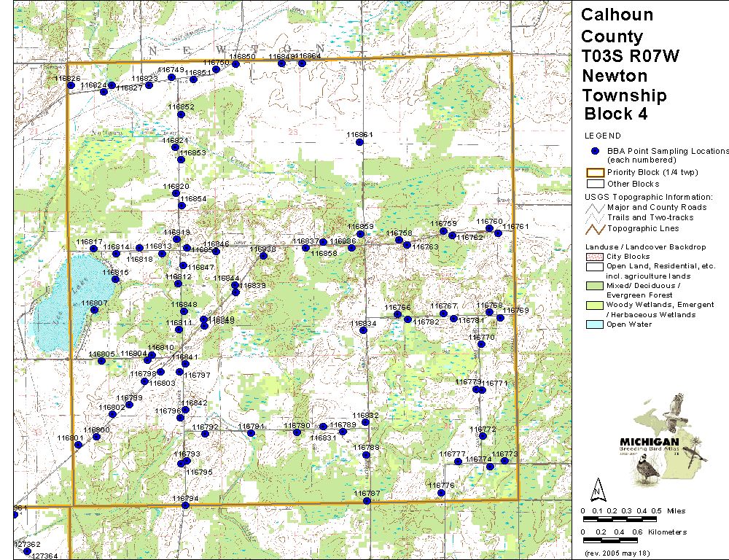Click sampling point 116776
This screenshot has width=729, height=560.
pyautogui.click(x=441, y=493)
